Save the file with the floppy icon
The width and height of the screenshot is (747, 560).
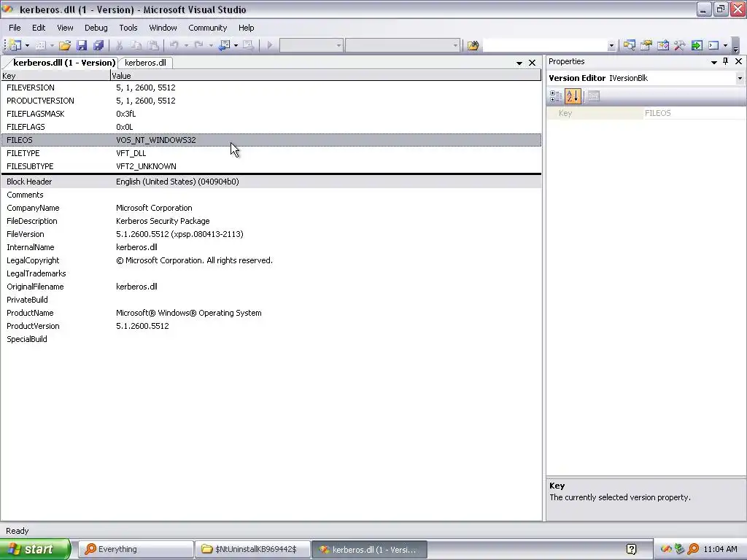click(82, 45)
